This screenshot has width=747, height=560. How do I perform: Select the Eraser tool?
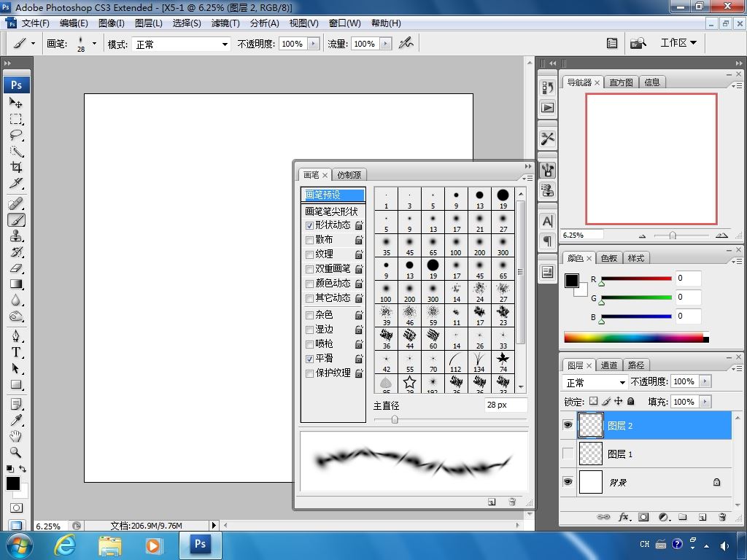[x=16, y=268]
